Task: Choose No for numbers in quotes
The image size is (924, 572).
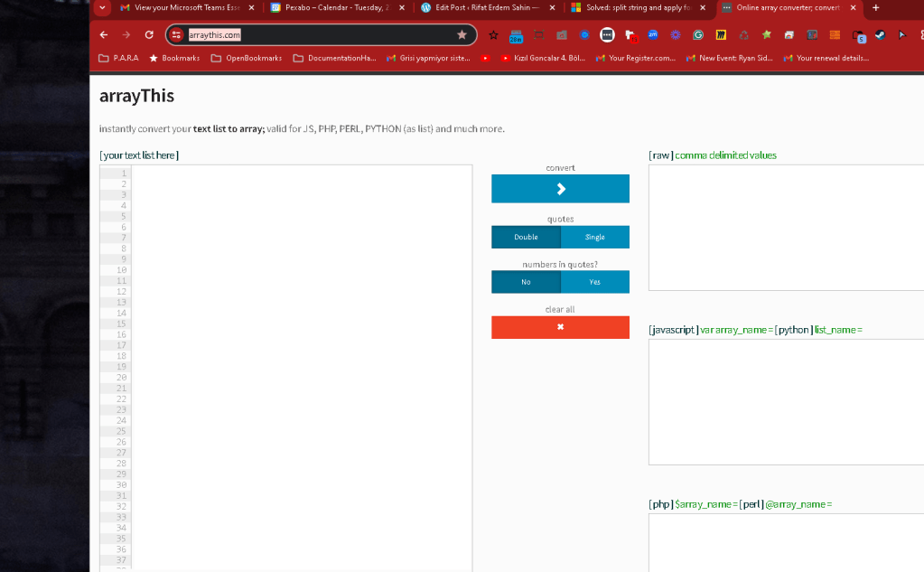Action: [x=526, y=282]
